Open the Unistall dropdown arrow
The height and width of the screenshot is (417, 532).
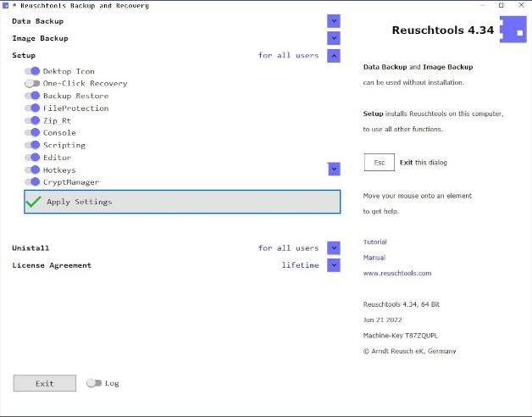click(334, 248)
